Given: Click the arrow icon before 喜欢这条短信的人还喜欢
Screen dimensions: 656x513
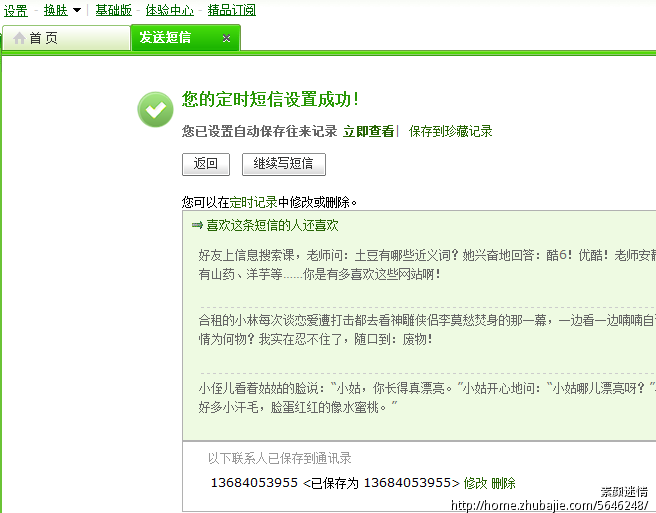Looking at the screenshot, I should [x=197, y=226].
